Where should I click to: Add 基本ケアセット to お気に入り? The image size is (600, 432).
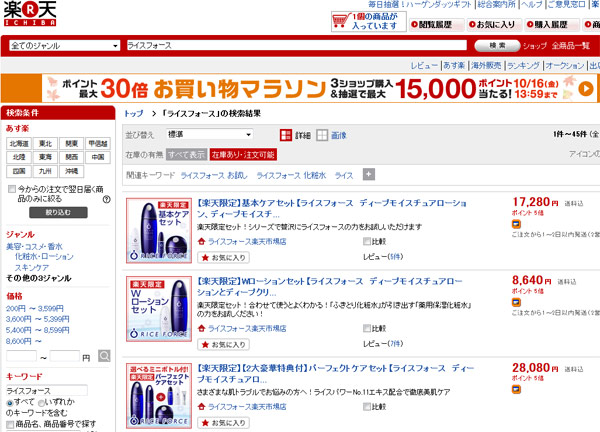tap(223, 258)
